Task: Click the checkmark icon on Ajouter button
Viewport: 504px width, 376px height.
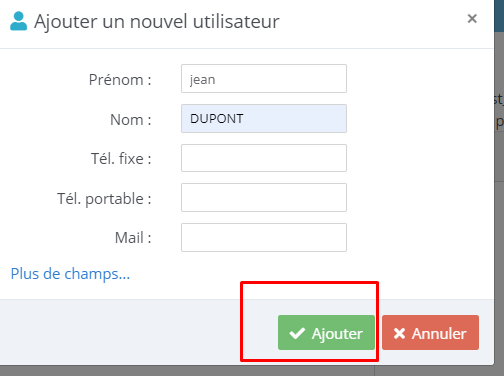Action: click(x=297, y=333)
